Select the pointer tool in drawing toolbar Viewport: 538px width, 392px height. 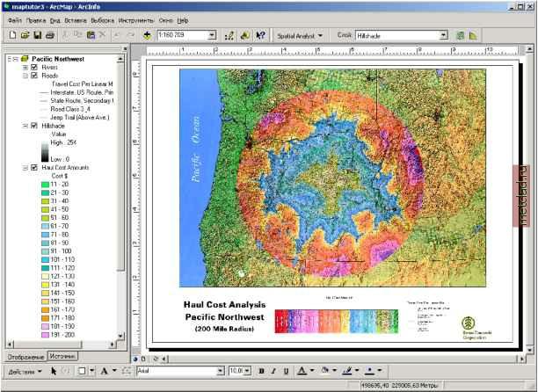pos(53,372)
